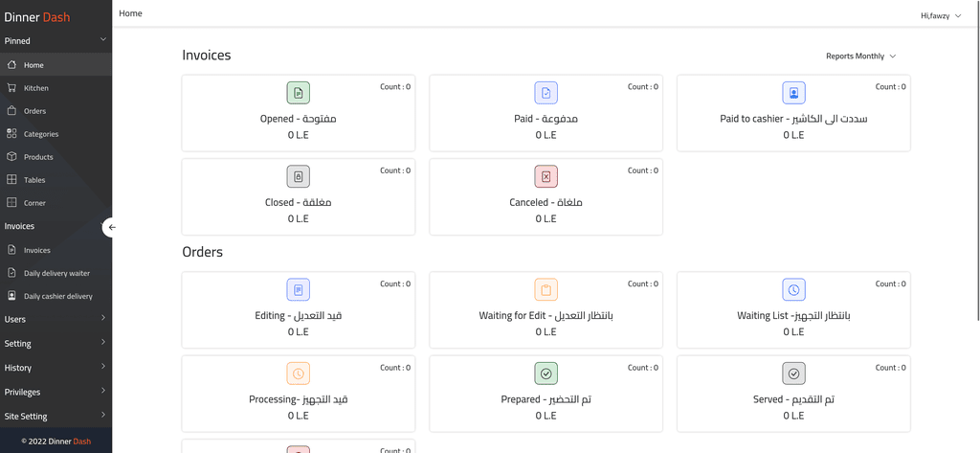Open the Paid - مدفوعة invoices card title
Image resolution: width=980 pixels, height=453 pixels.
pos(546,119)
